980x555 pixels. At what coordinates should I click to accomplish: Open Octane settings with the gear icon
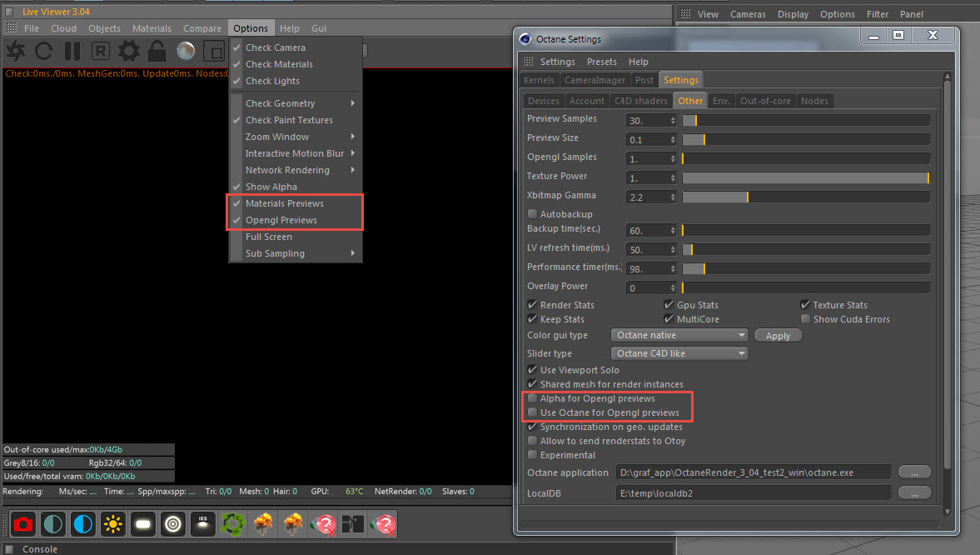pos(129,51)
